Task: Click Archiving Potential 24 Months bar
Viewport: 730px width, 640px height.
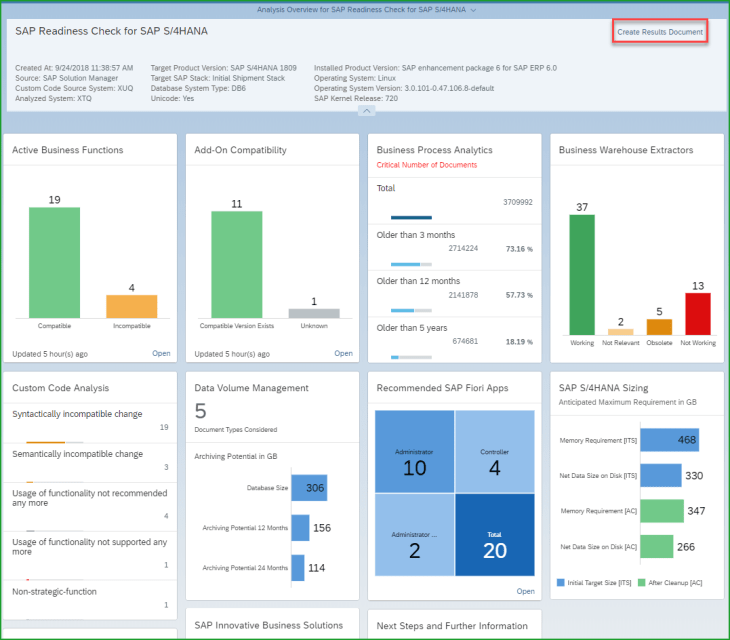Action: pyautogui.click(x=298, y=568)
